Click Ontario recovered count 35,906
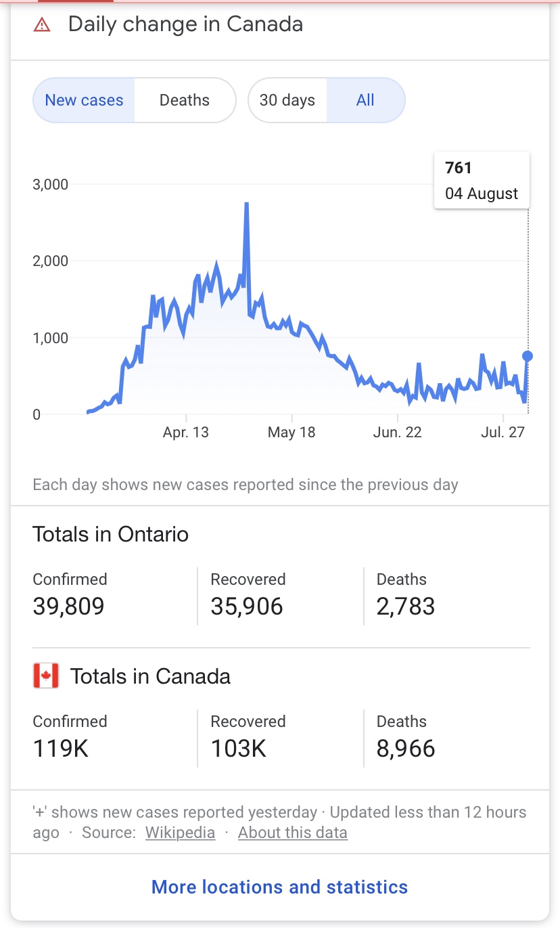560x928 pixels. click(x=247, y=606)
